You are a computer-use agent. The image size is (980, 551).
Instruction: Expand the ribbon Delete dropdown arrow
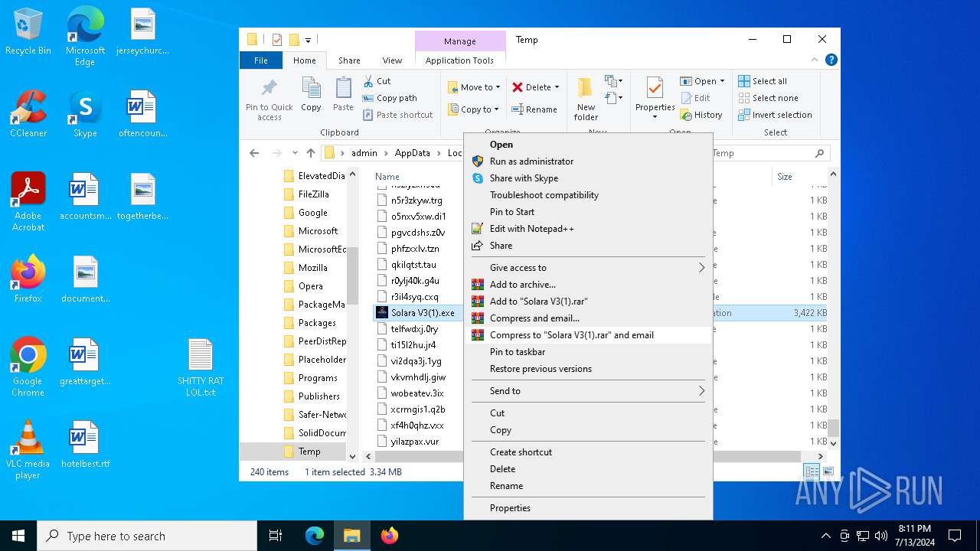(x=557, y=87)
